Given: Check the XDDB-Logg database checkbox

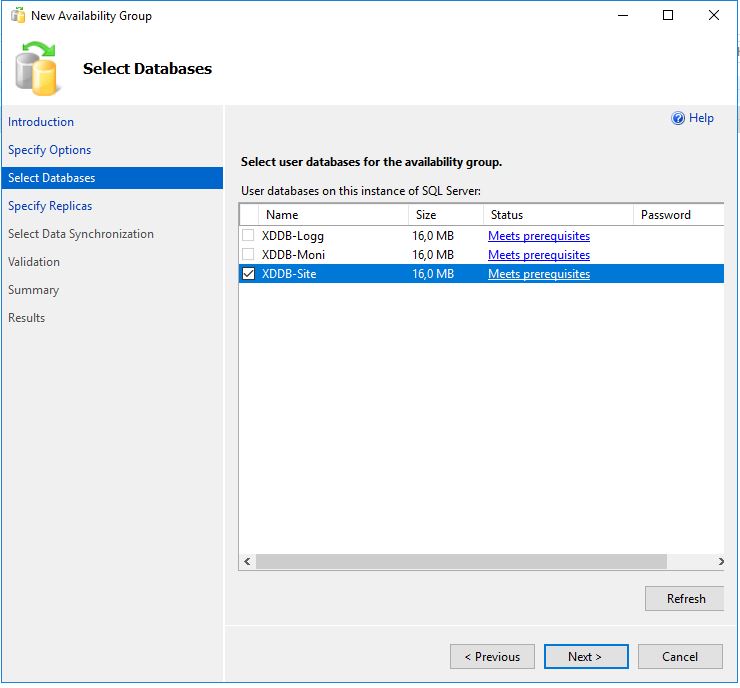Looking at the screenshot, I should [x=248, y=235].
